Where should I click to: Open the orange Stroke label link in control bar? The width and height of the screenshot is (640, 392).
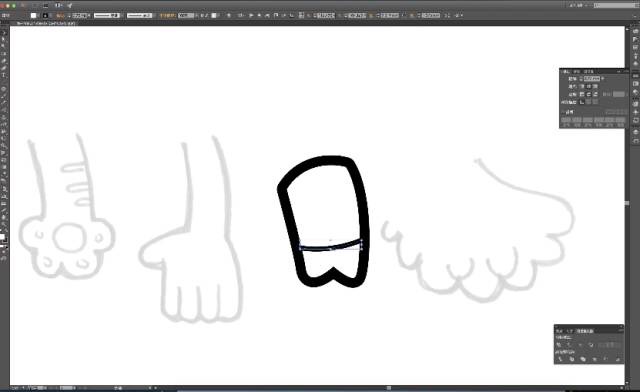[60, 16]
